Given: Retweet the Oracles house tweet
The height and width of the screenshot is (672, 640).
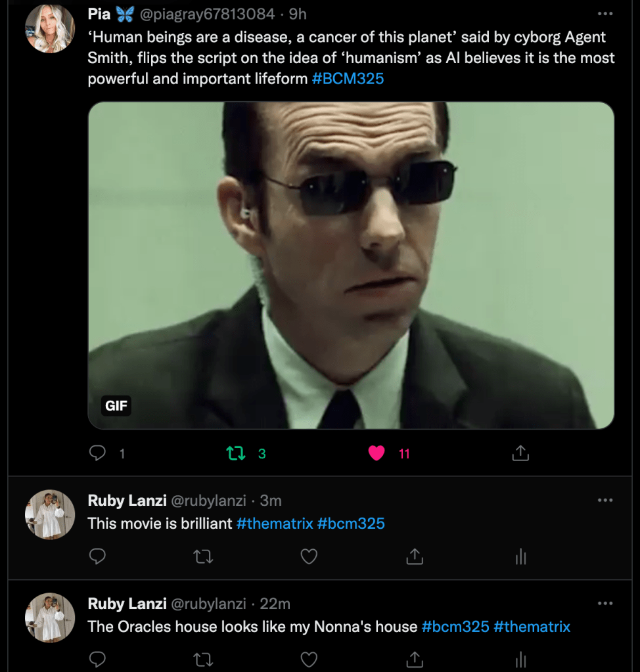Looking at the screenshot, I should click(x=203, y=660).
